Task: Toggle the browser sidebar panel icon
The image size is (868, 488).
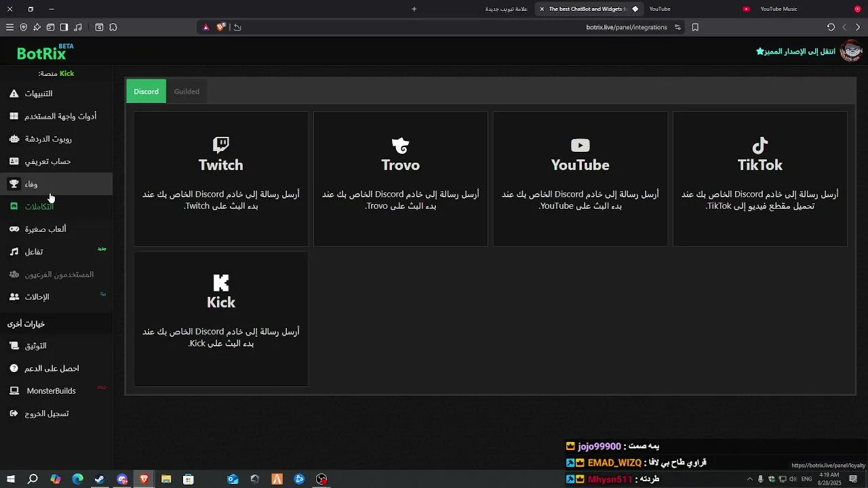Action: click(x=64, y=27)
